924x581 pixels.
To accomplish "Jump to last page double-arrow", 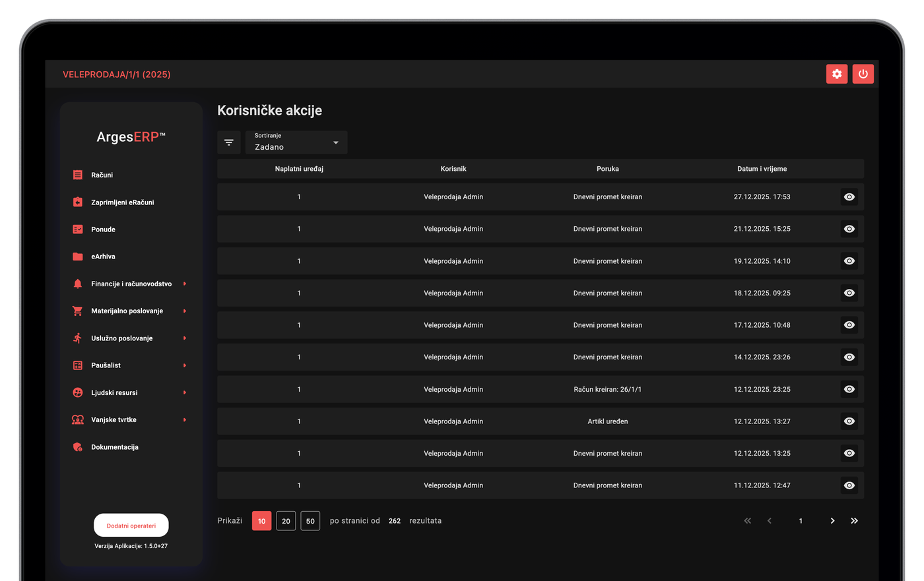I will [854, 520].
